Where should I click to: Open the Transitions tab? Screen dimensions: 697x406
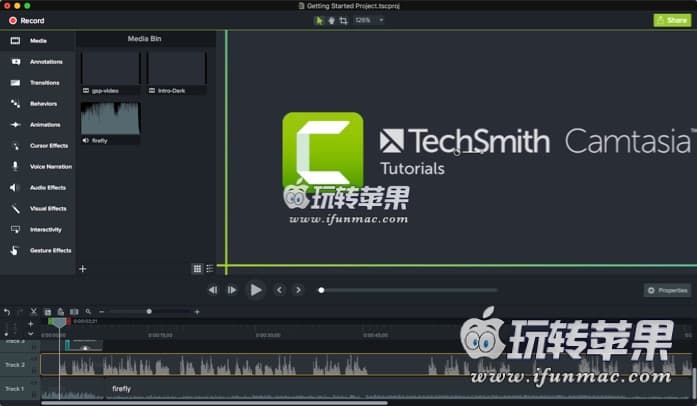click(x=37, y=83)
